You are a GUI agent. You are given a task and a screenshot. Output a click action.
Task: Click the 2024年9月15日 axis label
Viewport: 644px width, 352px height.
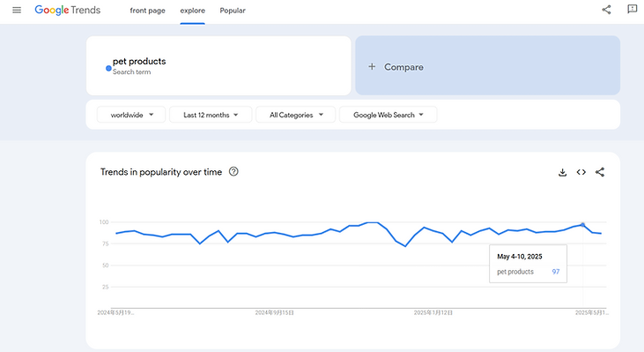(x=274, y=313)
